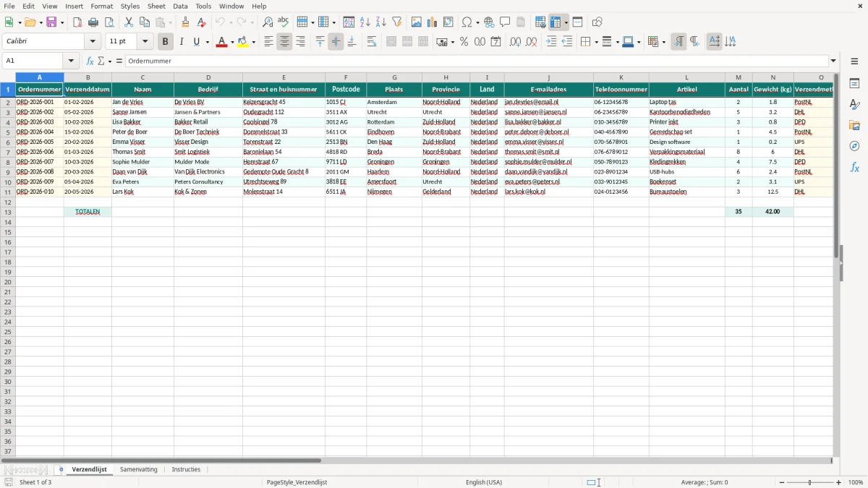Toggle Center Horizontally alignment
868x488 pixels.
click(x=284, y=42)
